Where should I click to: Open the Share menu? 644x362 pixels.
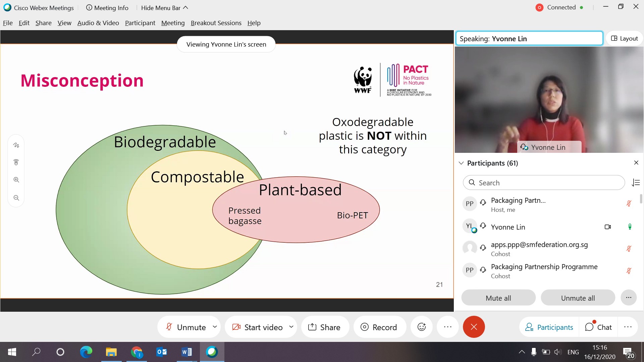tap(44, 23)
